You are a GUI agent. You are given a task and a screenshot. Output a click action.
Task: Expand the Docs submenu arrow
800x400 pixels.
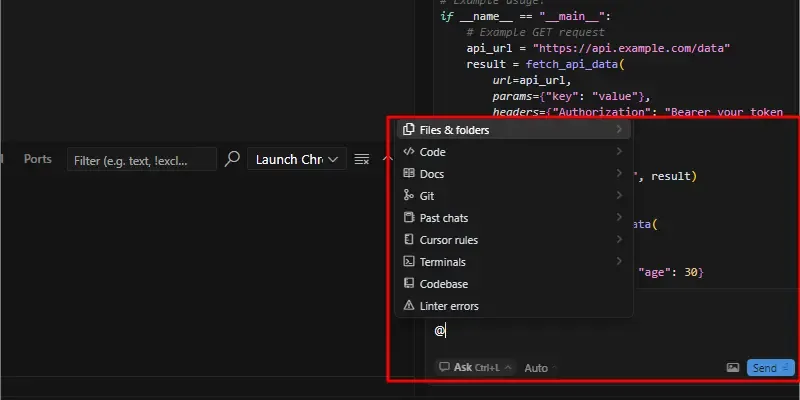(x=619, y=173)
